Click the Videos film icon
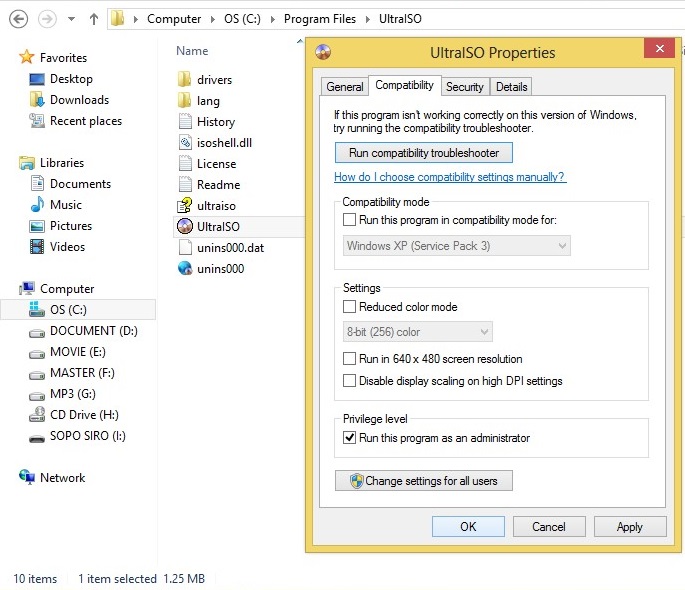Image resolution: width=685 pixels, height=590 pixels. 37,246
